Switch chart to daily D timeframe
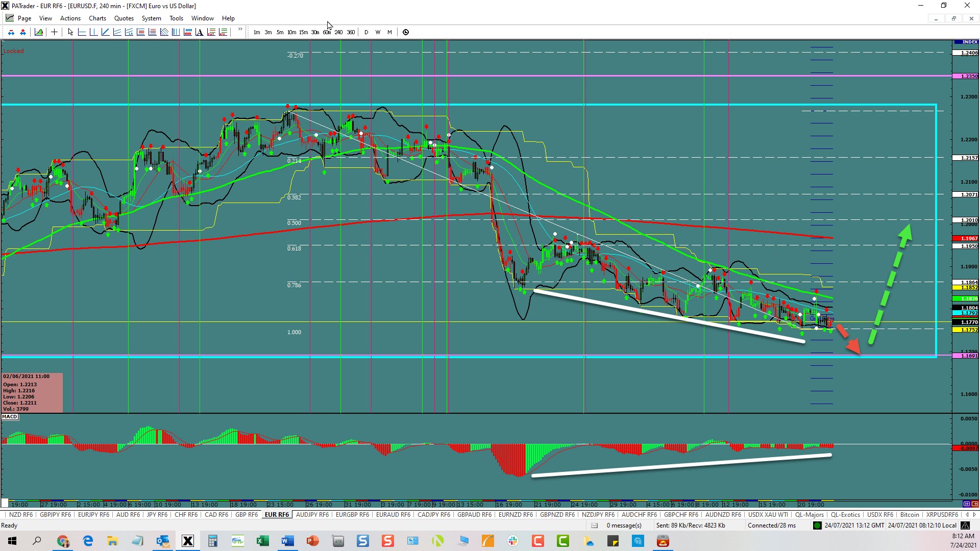 [366, 32]
